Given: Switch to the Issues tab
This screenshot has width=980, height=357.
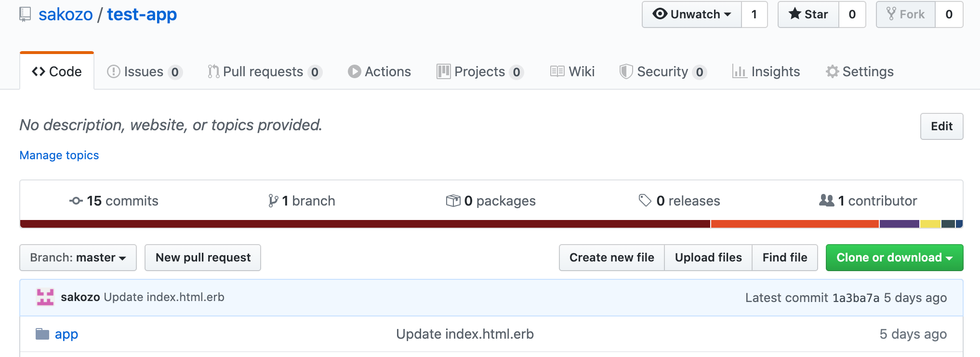Looking at the screenshot, I should coord(144,71).
